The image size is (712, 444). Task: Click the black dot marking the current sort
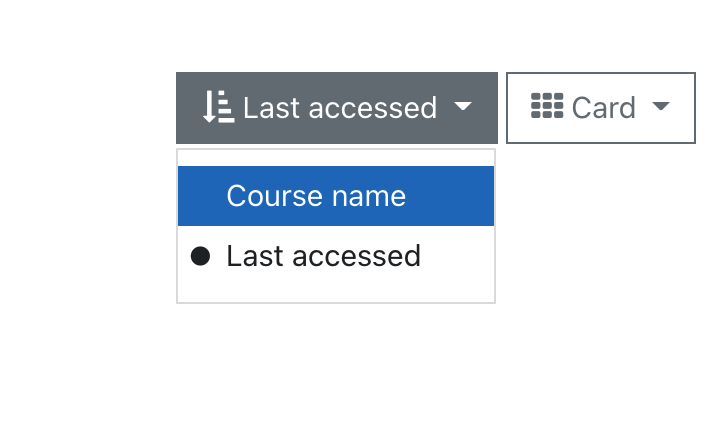(x=200, y=256)
